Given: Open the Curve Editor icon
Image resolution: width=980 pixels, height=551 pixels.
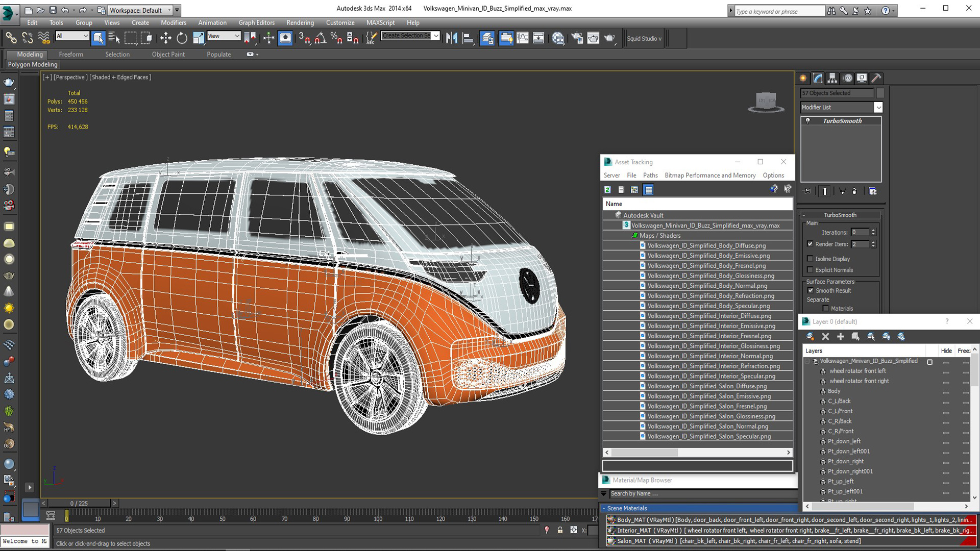Looking at the screenshot, I should [523, 38].
